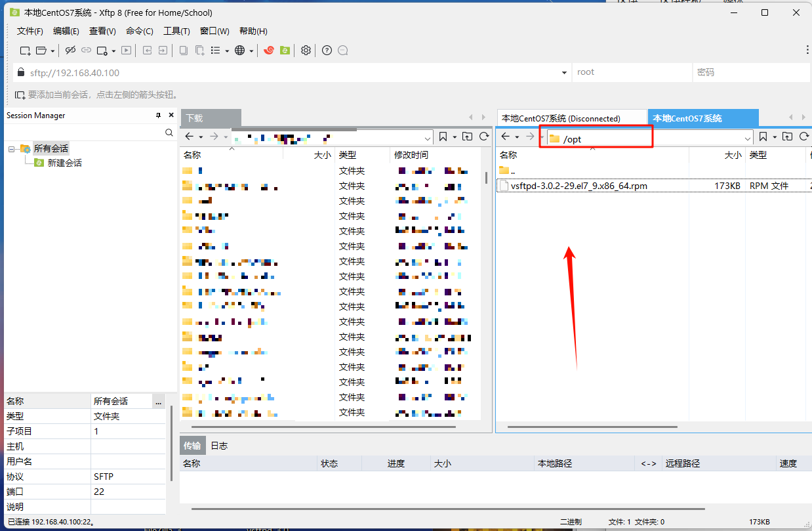Screen dimensions: 812x531
Task: Open the globe icon dropdown arrow
Action: pyautogui.click(x=251, y=51)
